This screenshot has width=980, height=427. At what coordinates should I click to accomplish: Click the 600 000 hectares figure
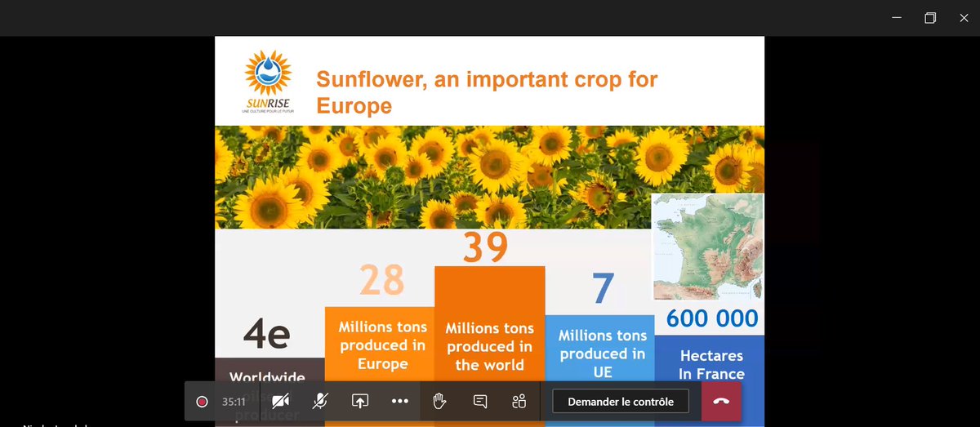712,318
